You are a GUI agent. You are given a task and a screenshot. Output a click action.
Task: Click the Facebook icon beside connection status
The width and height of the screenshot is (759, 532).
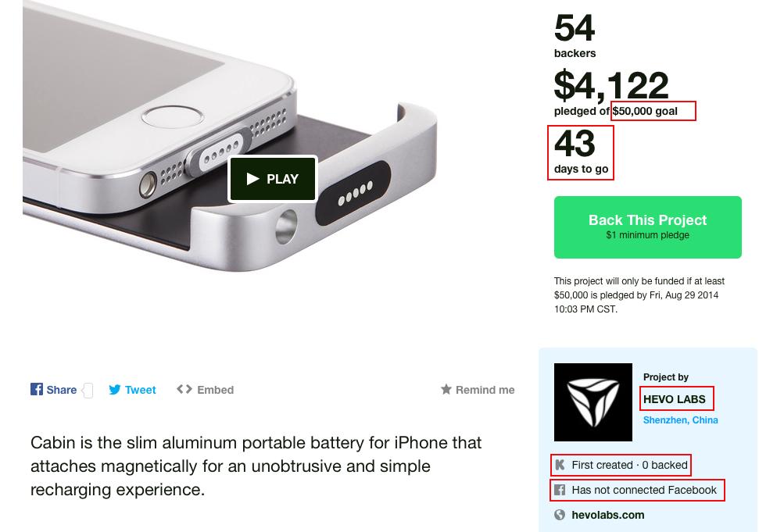tap(560, 490)
